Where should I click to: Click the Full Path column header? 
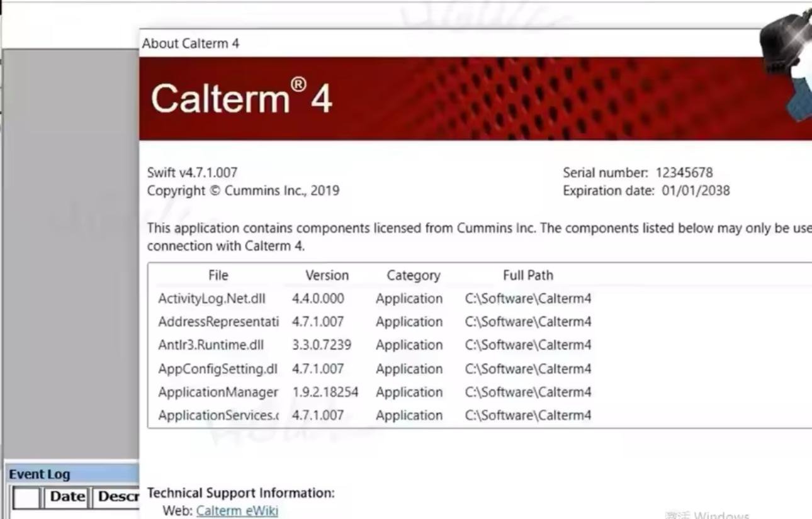pyautogui.click(x=527, y=276)
